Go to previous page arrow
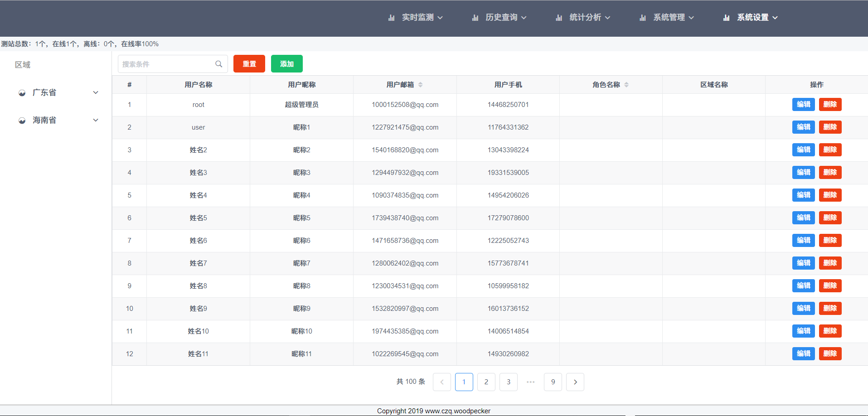This screenshot has height=416, width=868. point(442,382)
